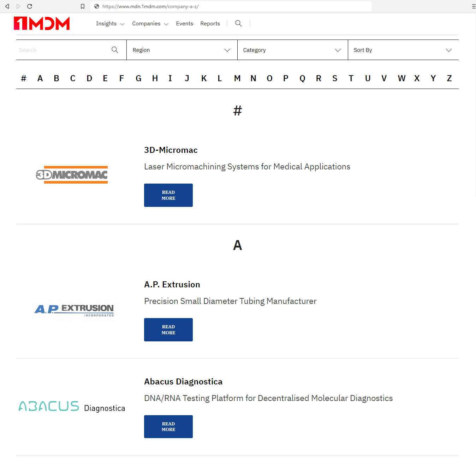
Task: Jump to letter H in alphabet bar
Action: pyautogui.click(x=155, y=78)
